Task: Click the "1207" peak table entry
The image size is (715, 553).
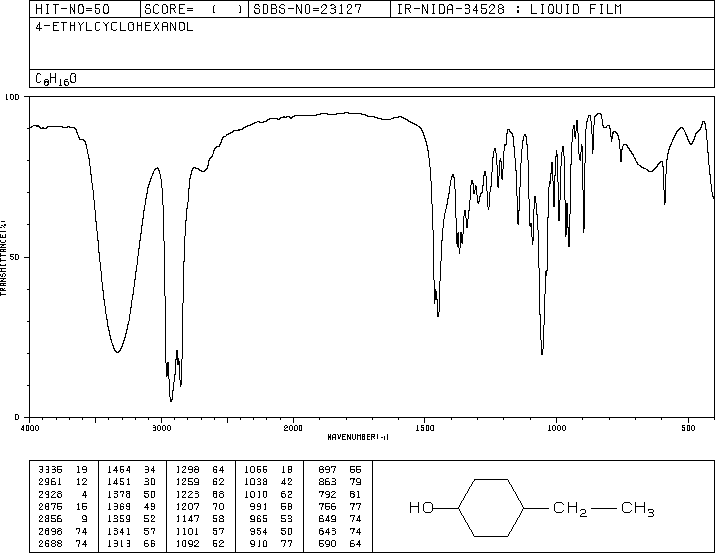Action: [x=187, y=506]
